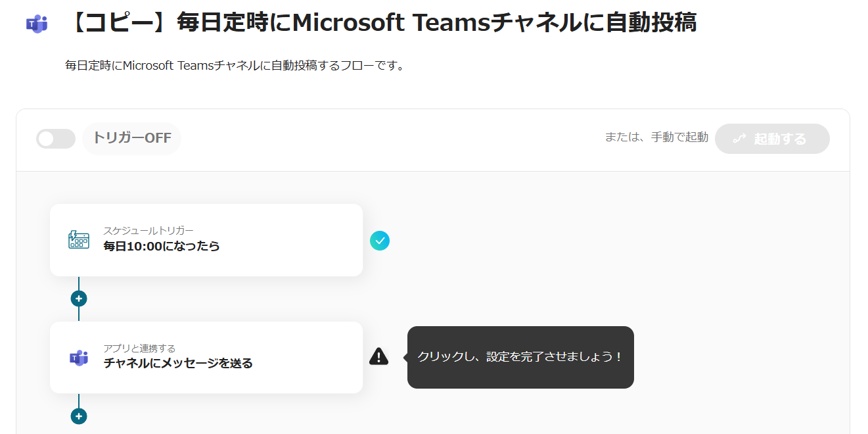
Task: Click the トリガーOFF status label
Action: point(131,138)
